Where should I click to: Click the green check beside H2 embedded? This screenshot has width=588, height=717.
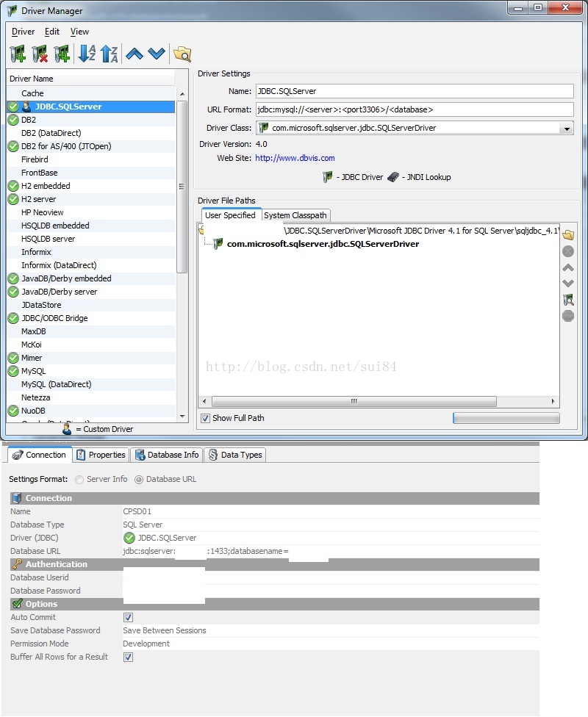13,186
